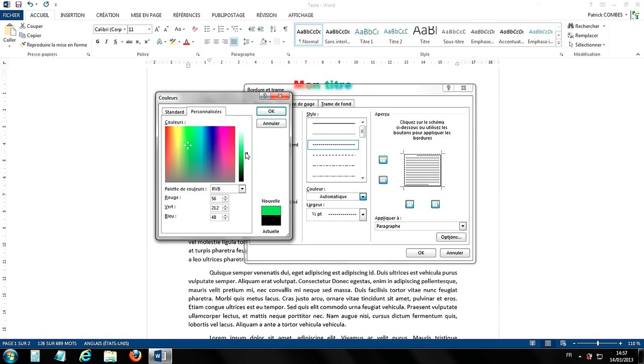Screen dimensions: 644x364
Task: Increase the Rouge value with stepper
Action: [x=225, y=197]
